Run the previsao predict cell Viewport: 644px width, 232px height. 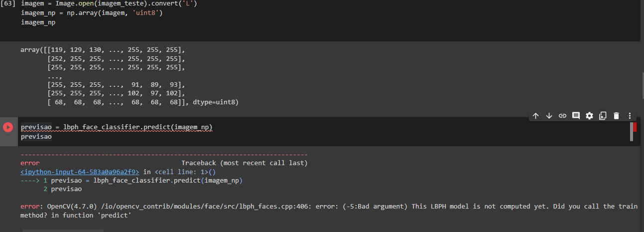tap(8, 127)
